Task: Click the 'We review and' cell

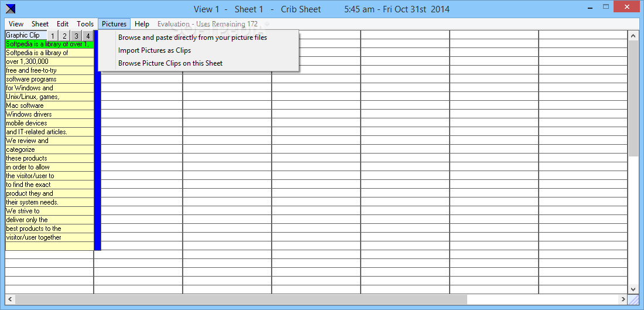Action: (x=50, y=141)
